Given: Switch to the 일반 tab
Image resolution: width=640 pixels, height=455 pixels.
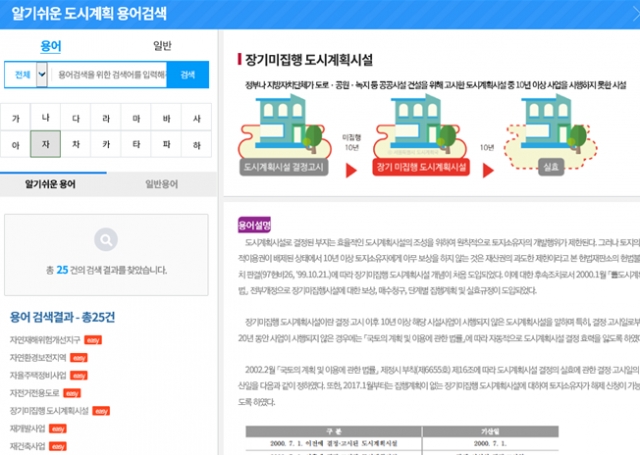Looking at the screenshot, I should (162, 45).
